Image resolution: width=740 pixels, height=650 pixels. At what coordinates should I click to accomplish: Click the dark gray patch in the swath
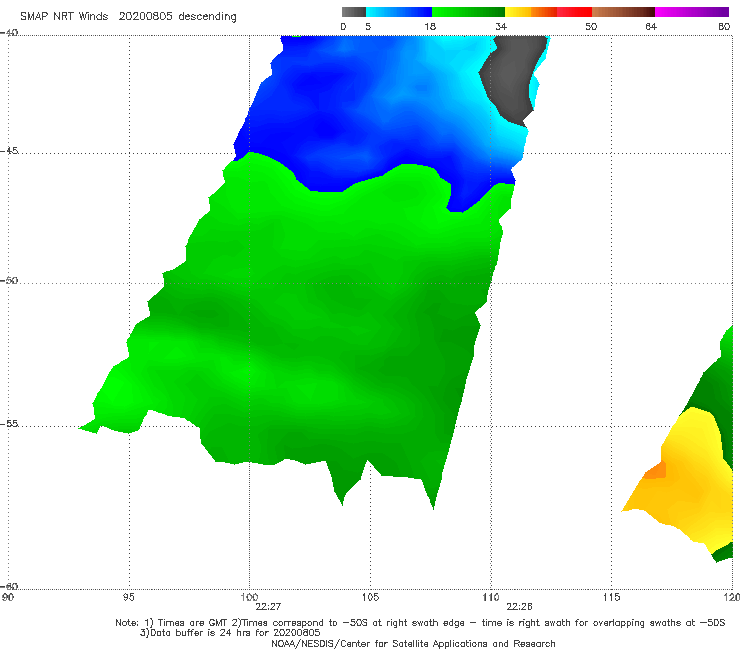[512, 78]
